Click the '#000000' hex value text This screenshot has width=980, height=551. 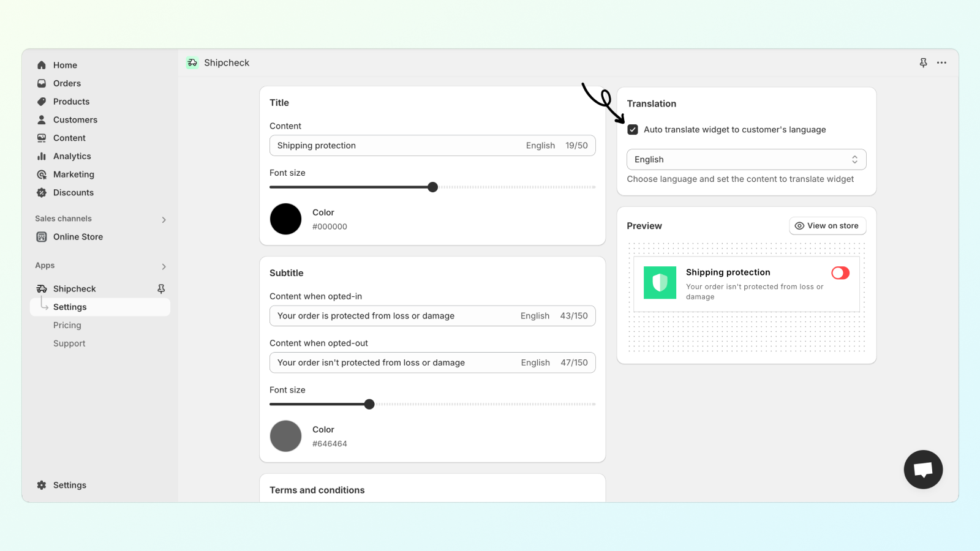point(330,227)
